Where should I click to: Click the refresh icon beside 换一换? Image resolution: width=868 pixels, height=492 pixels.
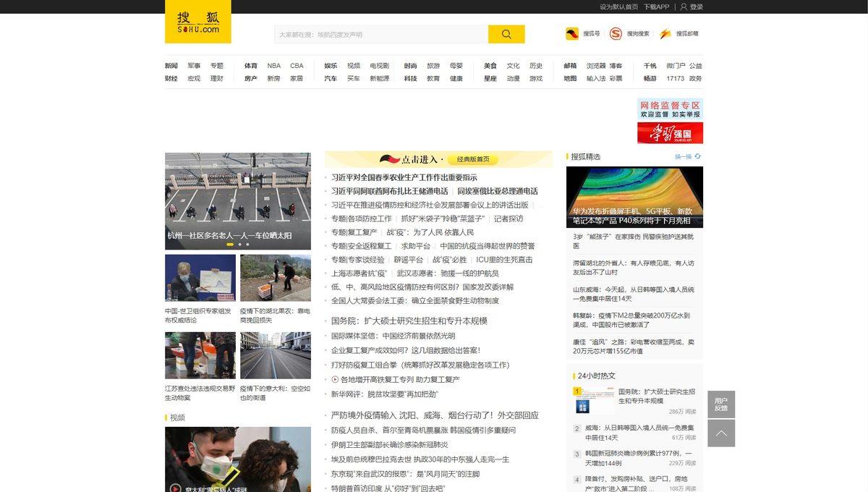point(698,156)
